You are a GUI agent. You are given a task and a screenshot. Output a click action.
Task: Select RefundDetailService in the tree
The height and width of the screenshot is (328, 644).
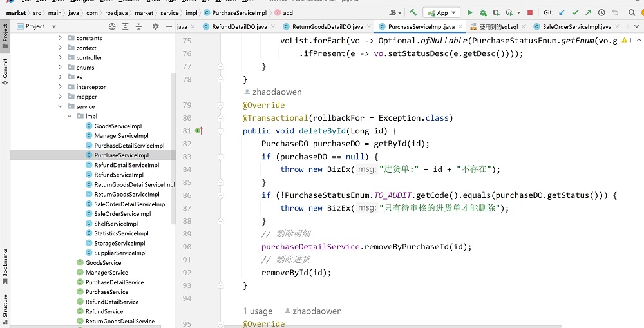[x=111, y=302]
